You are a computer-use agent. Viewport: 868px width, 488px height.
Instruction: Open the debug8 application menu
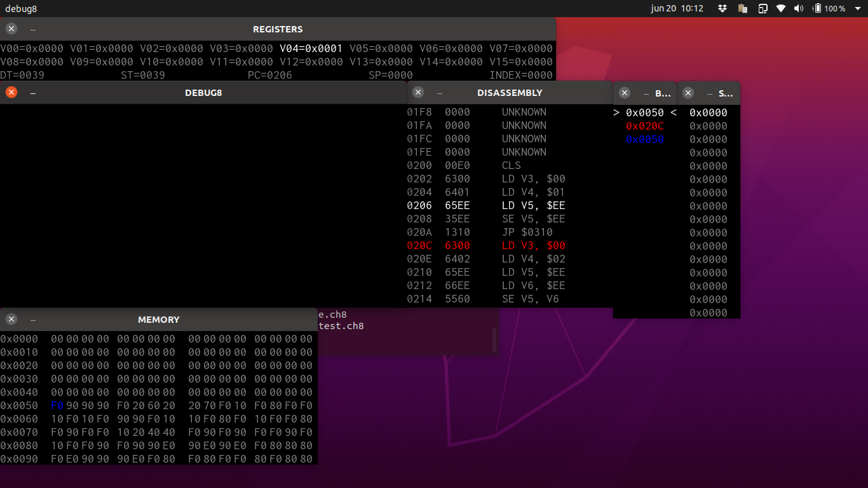coord(21,8)
